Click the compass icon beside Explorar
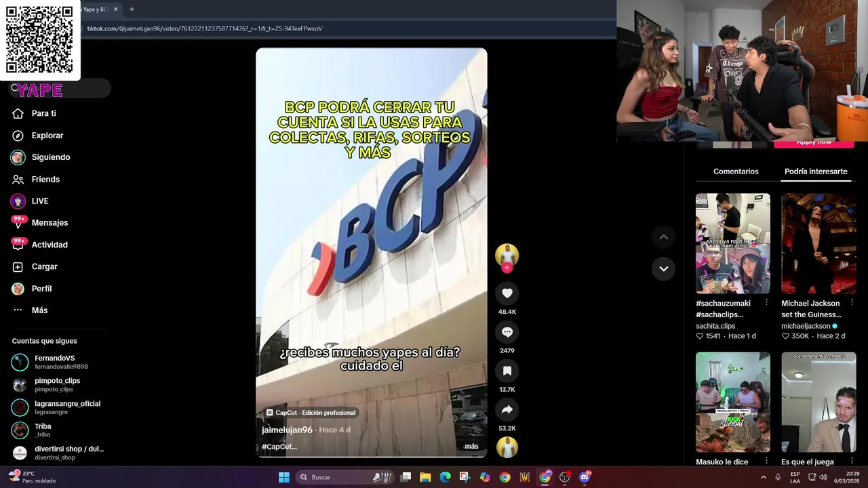This screenshot has height=488, width=868. coord(18,136)
